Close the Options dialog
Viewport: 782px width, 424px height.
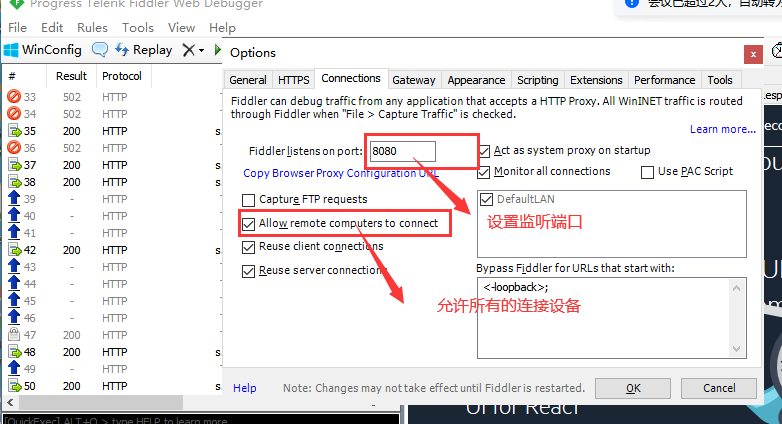point(753,54)
